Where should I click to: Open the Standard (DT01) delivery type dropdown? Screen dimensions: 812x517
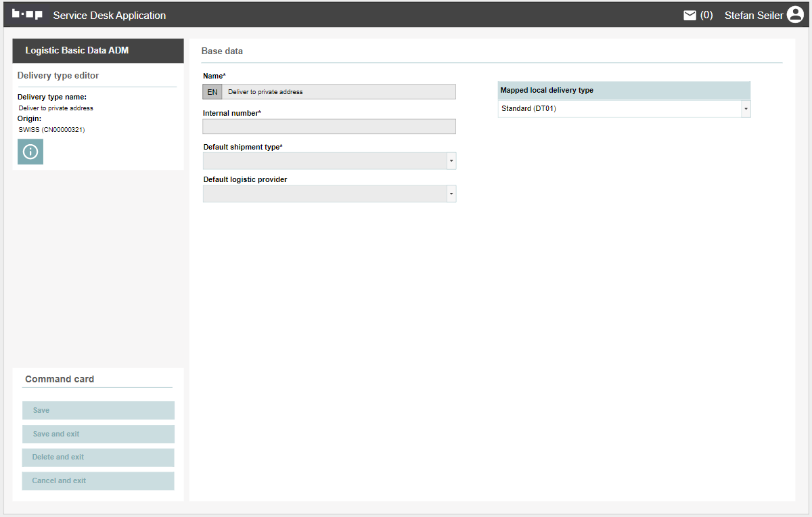click(746, 109)
